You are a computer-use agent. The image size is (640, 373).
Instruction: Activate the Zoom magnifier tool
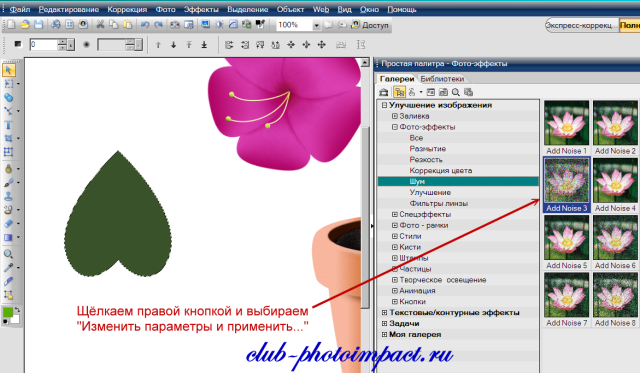click(x=8, y=254)
